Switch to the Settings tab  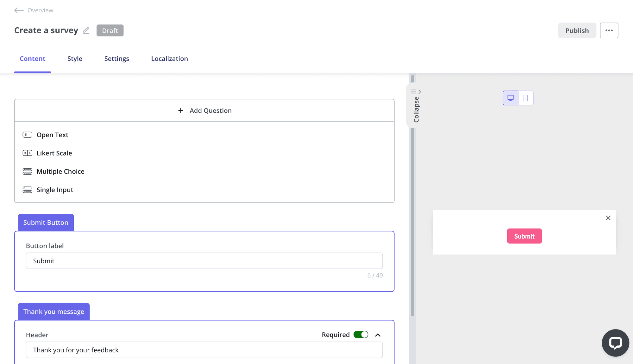pyautogui.click(x=116, y=58)
